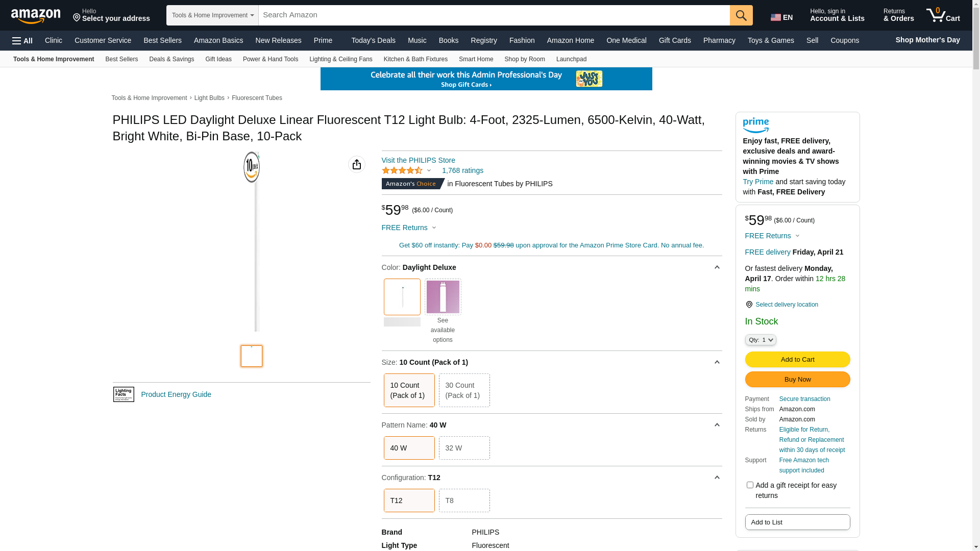Click the Add to Cart button
Viewport: 980px width, 551px height.
[797, 360]
